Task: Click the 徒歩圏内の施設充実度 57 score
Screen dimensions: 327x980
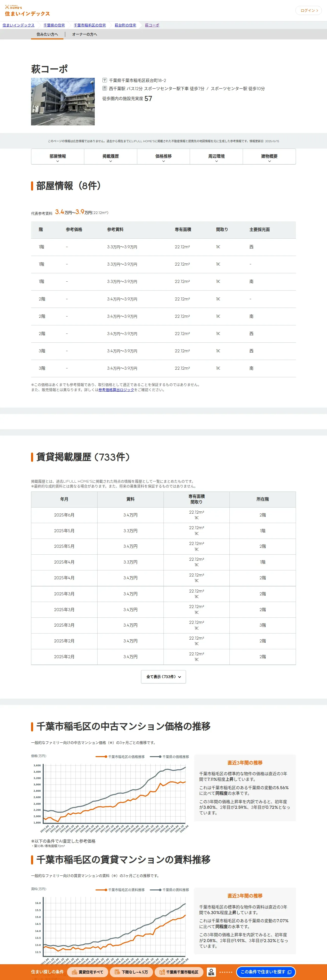Action: coord(127,98)
